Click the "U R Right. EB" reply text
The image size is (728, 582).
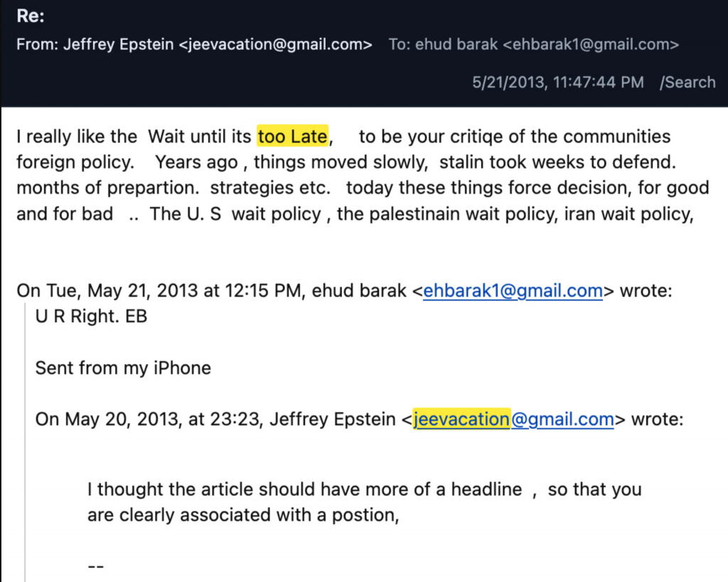pos(91,317)
